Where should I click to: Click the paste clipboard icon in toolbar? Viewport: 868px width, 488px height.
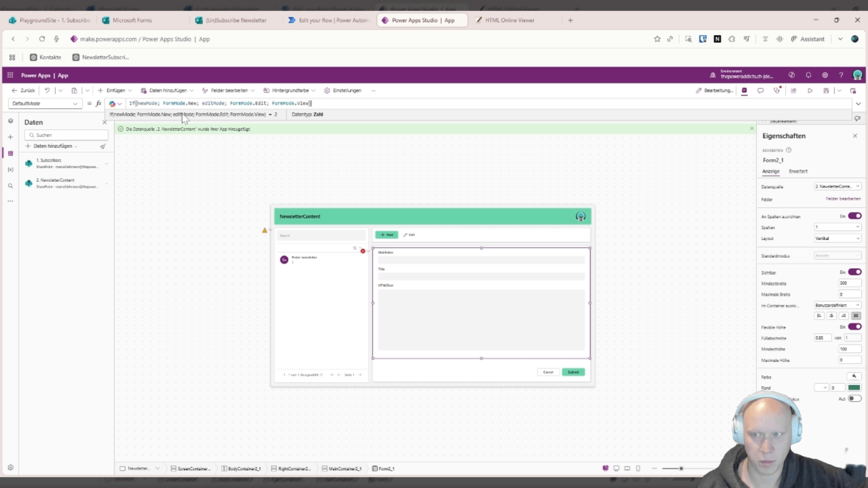tap(75, 90)
